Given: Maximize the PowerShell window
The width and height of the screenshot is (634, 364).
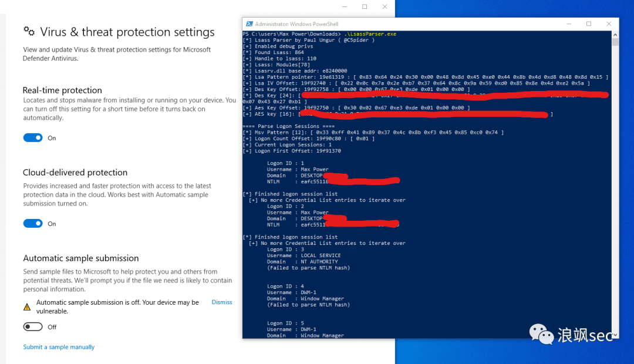Looking at the screenshot, I should 589,24.
